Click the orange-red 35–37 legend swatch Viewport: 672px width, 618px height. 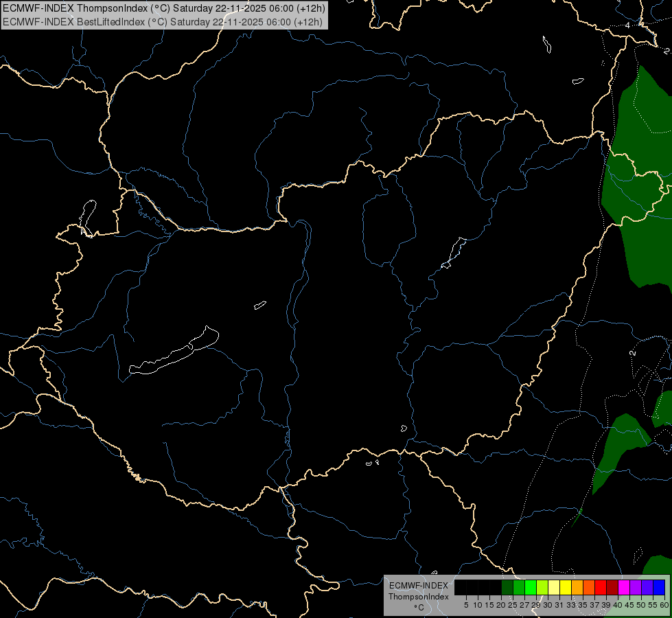pyautogui.click(x=589, y=587)
